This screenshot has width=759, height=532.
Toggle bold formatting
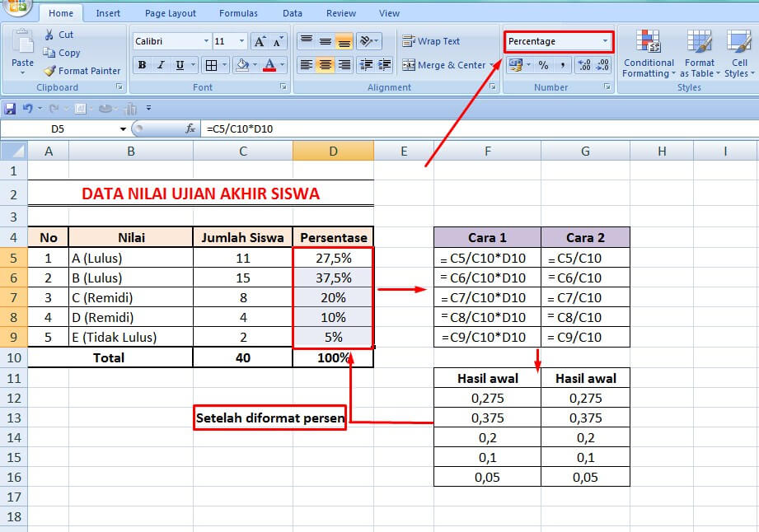pos(142,64)
